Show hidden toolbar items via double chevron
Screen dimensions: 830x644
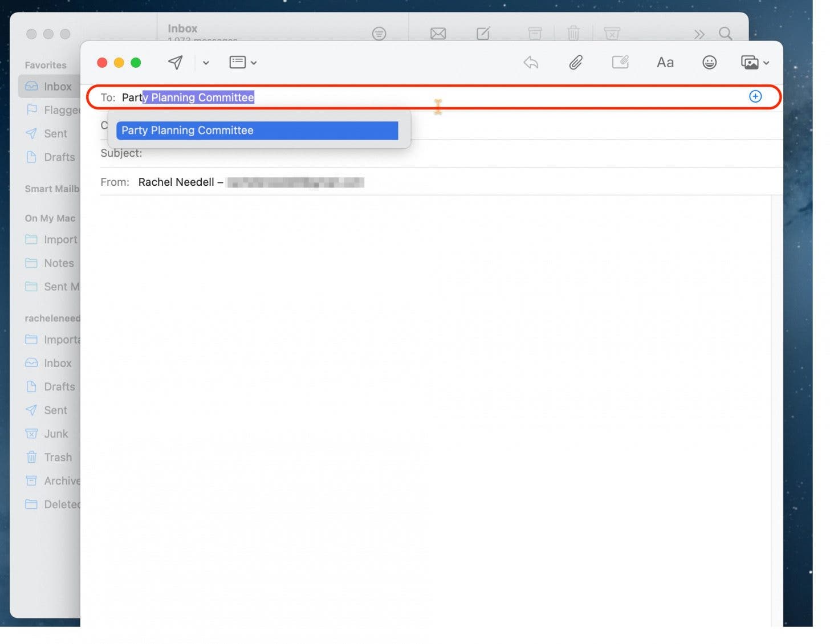click(x=699, y=34)
